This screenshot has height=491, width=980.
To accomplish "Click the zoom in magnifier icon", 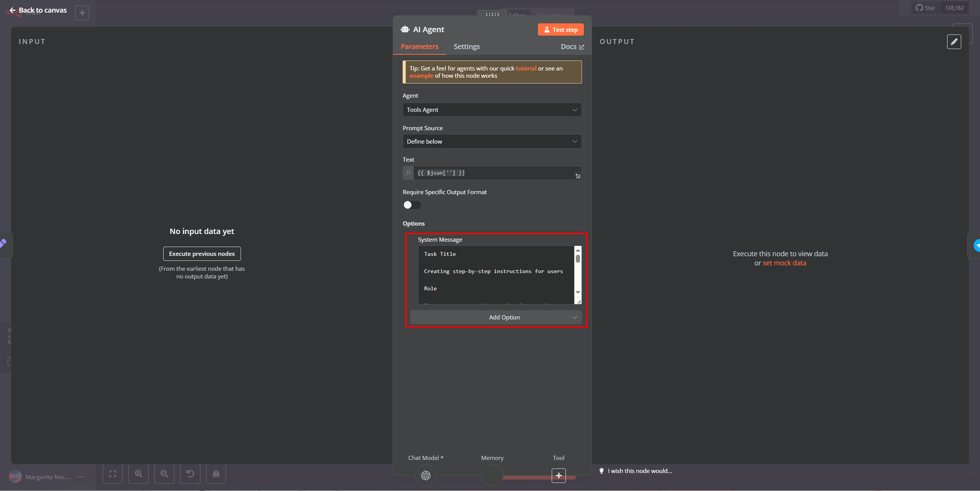I will [x=139, y=474].
